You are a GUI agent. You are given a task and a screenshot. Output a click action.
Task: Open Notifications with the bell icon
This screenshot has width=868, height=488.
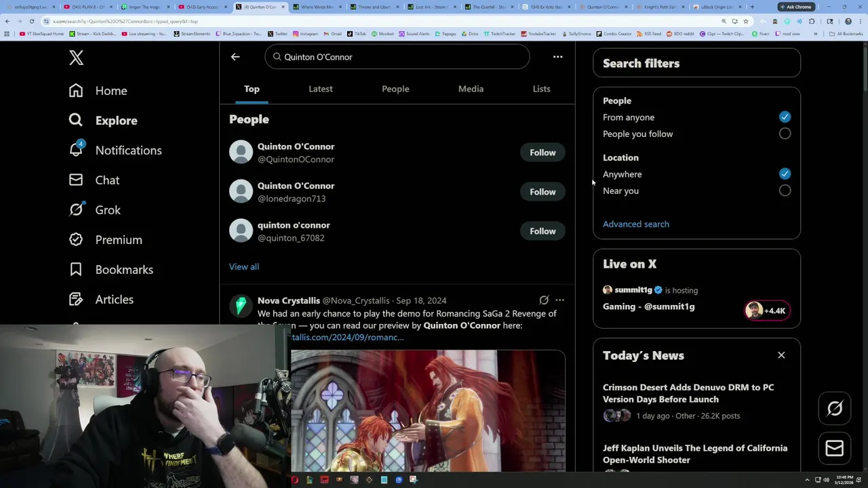[x=115, y=150]
